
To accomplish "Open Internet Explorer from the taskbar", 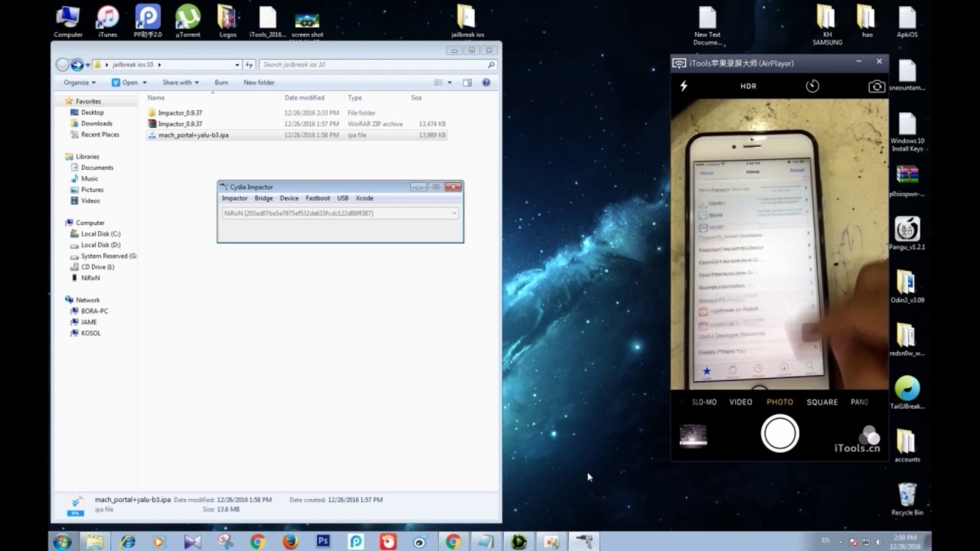I will pos(127,542).
